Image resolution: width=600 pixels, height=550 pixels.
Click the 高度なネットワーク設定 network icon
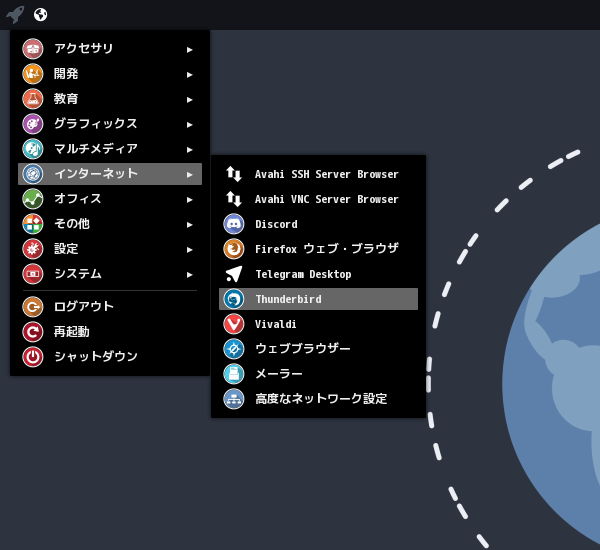coord(234,399)
